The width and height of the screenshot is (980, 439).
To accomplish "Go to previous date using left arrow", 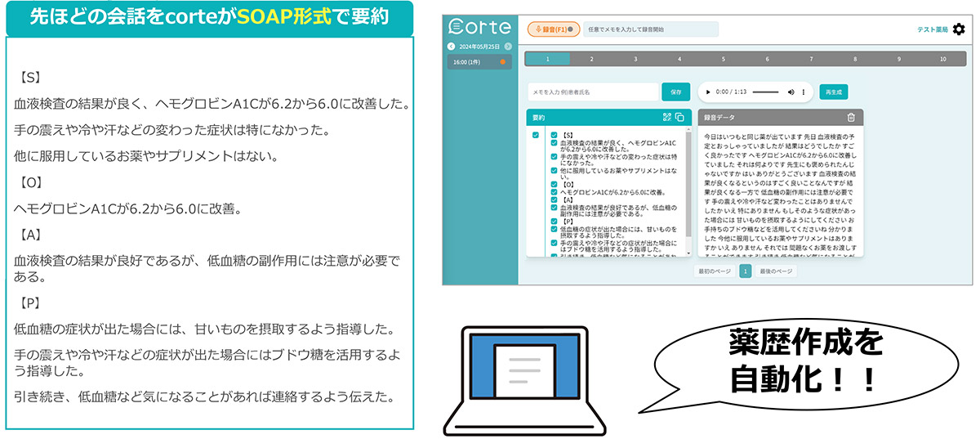I will 451,47.
